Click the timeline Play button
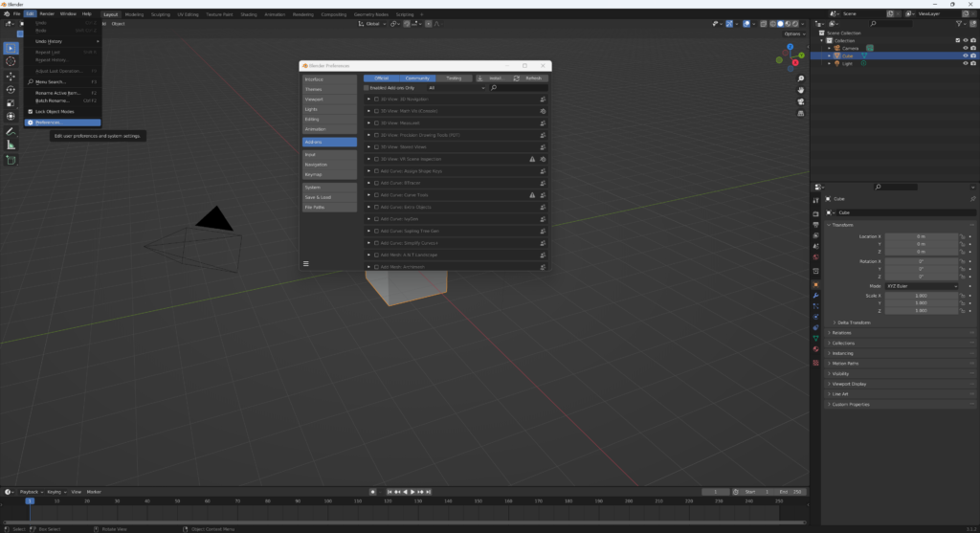 tap(412, 493)
